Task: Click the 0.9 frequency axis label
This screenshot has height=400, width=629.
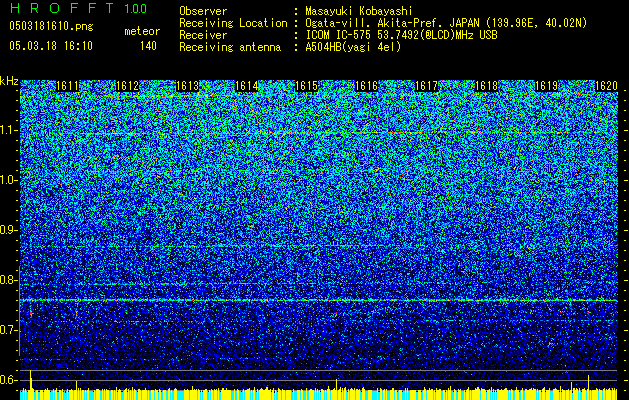Action: 9,230
